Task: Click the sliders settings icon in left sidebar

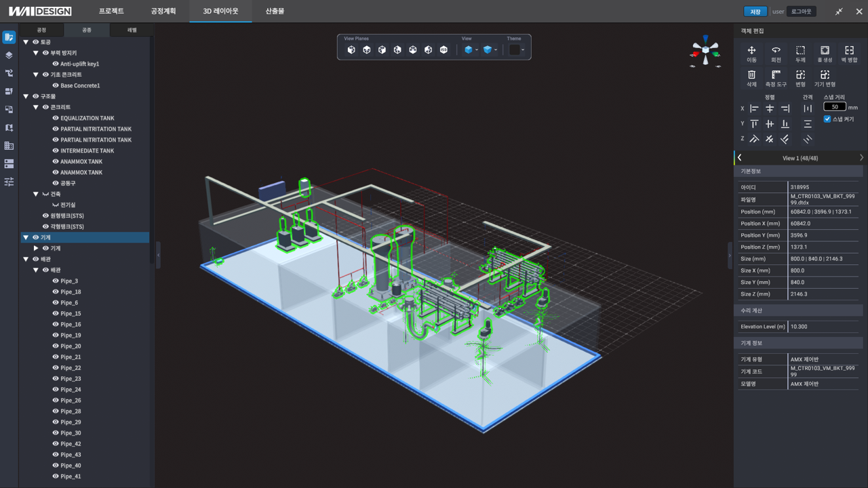Action: coord(9,182)
